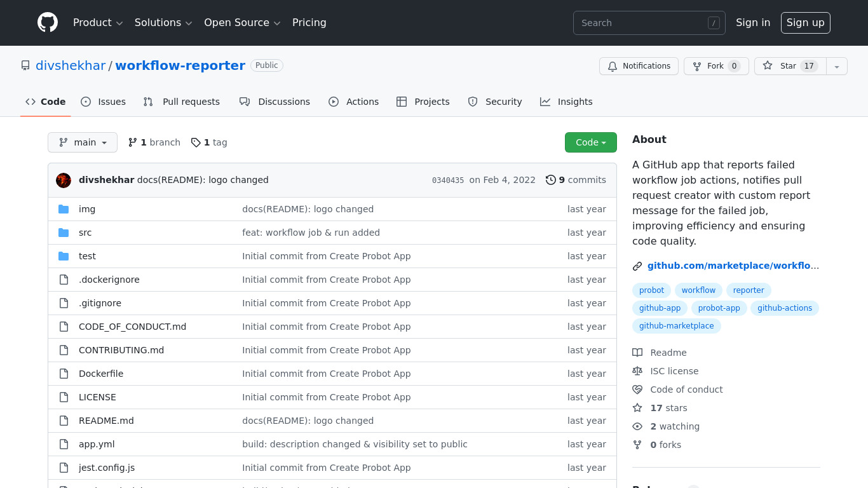Go to the Pricing page
The height and width of the screenshot is (488, 868).
tap(309, 23)
